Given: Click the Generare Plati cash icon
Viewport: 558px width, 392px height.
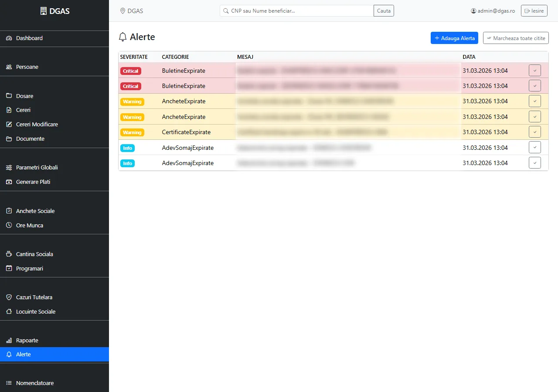Looking at the screenshot, I should [9, 182].
